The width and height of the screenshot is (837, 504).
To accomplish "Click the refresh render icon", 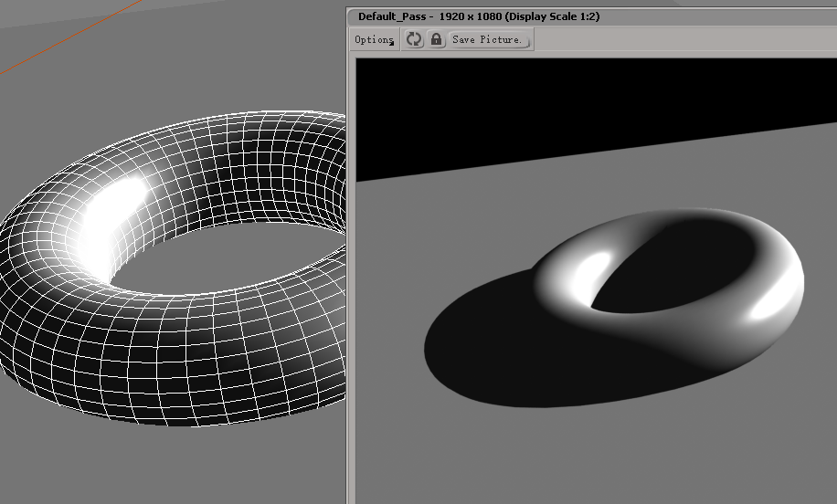I will coord(414,39).
